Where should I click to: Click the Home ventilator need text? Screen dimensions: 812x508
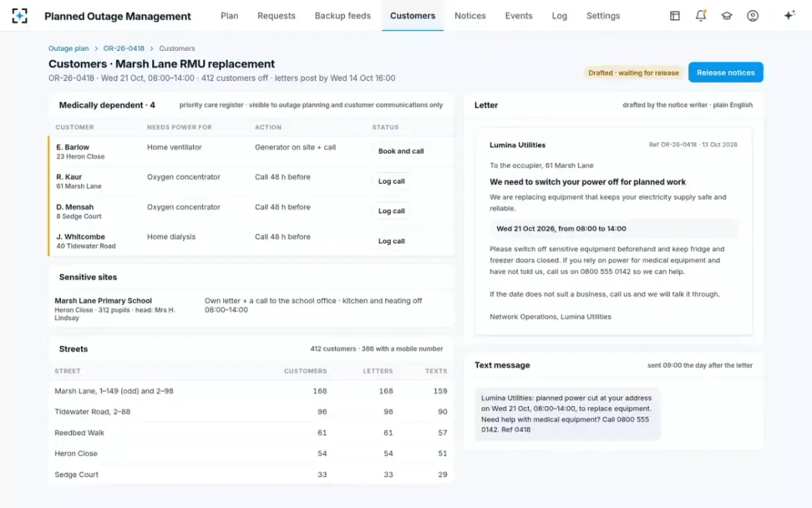pyautogui.click(x=175, y=147)
